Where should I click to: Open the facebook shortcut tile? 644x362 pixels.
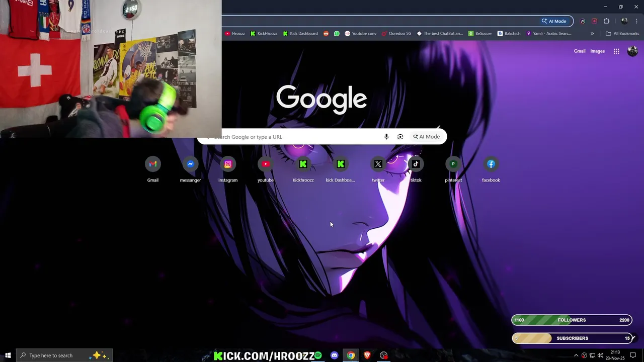click(491, 169)
